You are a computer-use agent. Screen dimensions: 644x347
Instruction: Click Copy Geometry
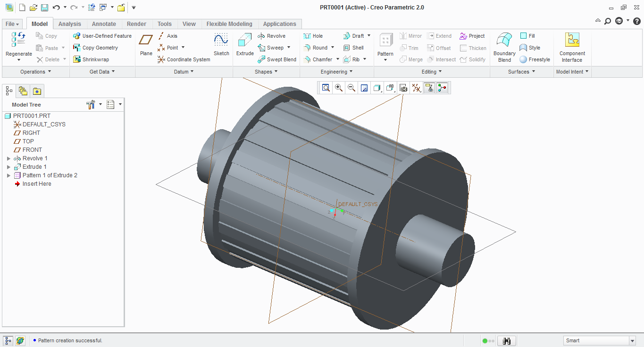coord(95,48)
